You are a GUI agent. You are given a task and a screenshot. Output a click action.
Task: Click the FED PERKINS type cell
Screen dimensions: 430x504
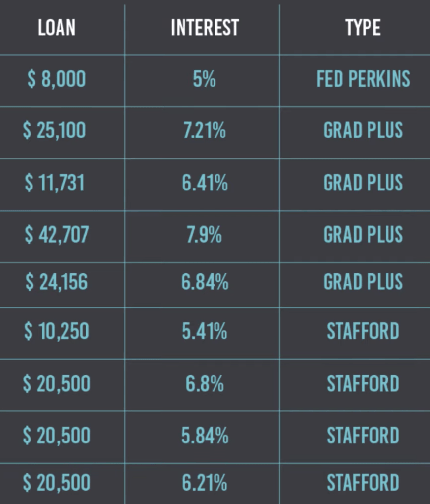(x=363, y=79)
